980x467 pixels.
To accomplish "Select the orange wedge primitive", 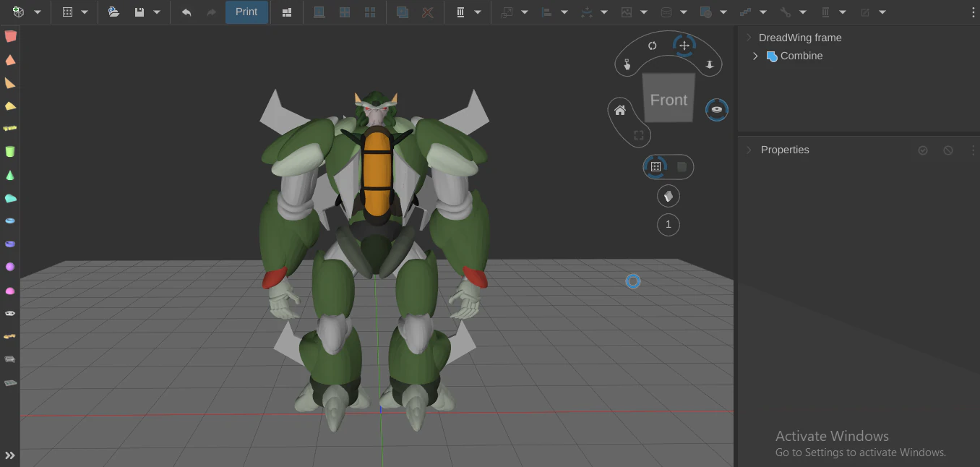I will coord(10,83).
